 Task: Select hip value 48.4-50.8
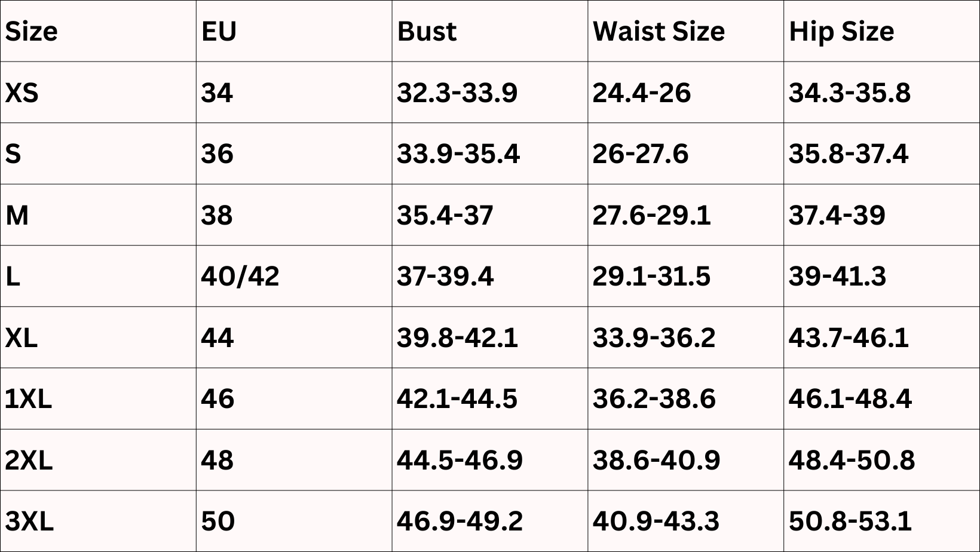tap(852, 460)
